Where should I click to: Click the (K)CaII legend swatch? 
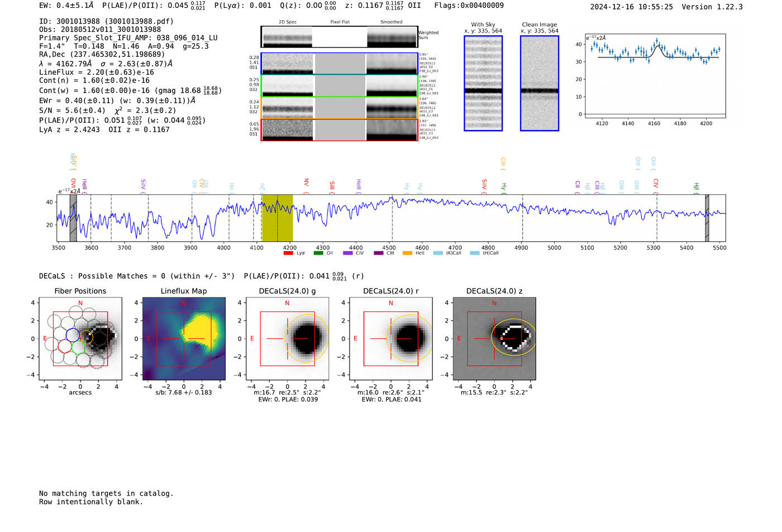tap(438, 253)
